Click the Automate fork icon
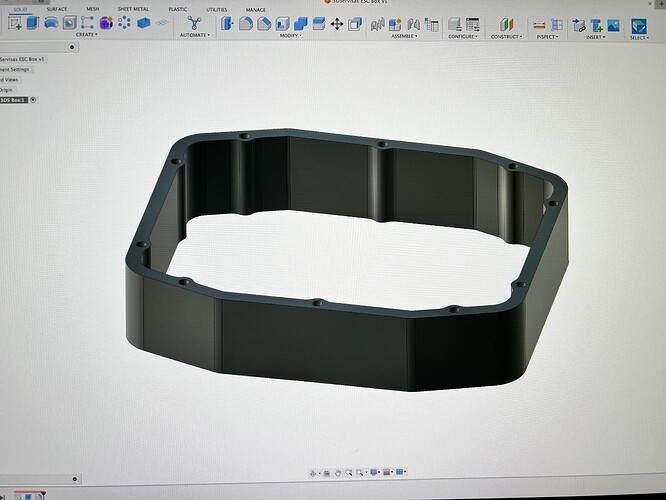The width and height of the screenshot is (666, 500). tap(195, 23)
